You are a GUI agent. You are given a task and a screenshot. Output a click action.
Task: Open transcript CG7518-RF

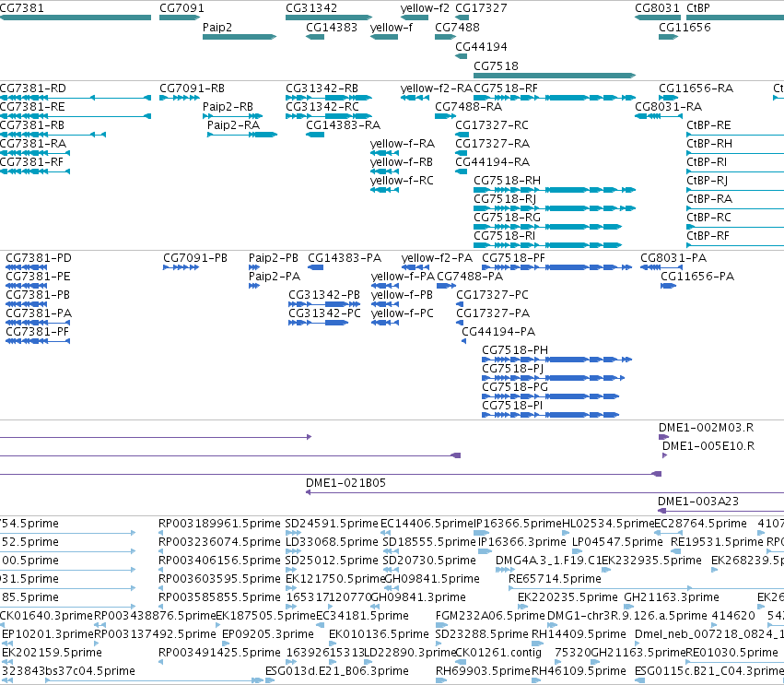pyautogui.click(x=506, y=89)
